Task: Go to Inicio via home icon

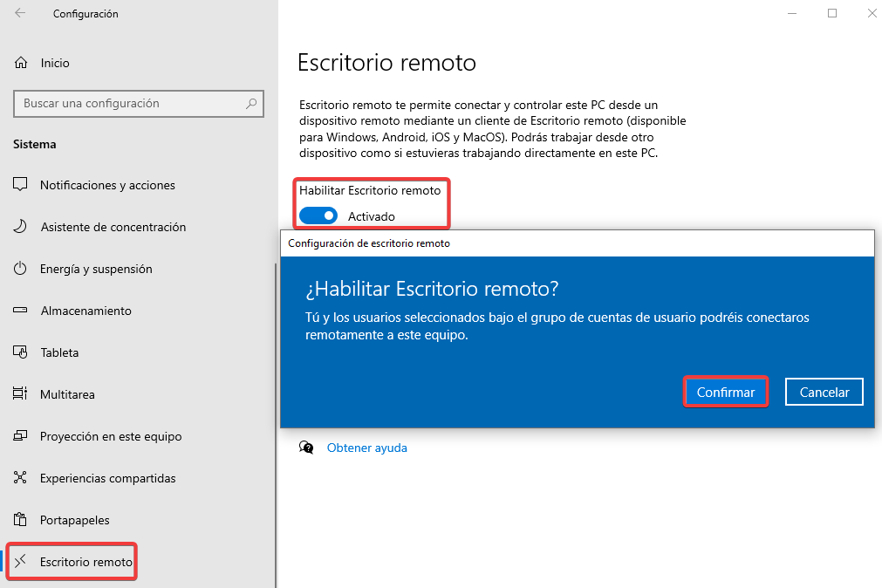Action: coord(21,63)
